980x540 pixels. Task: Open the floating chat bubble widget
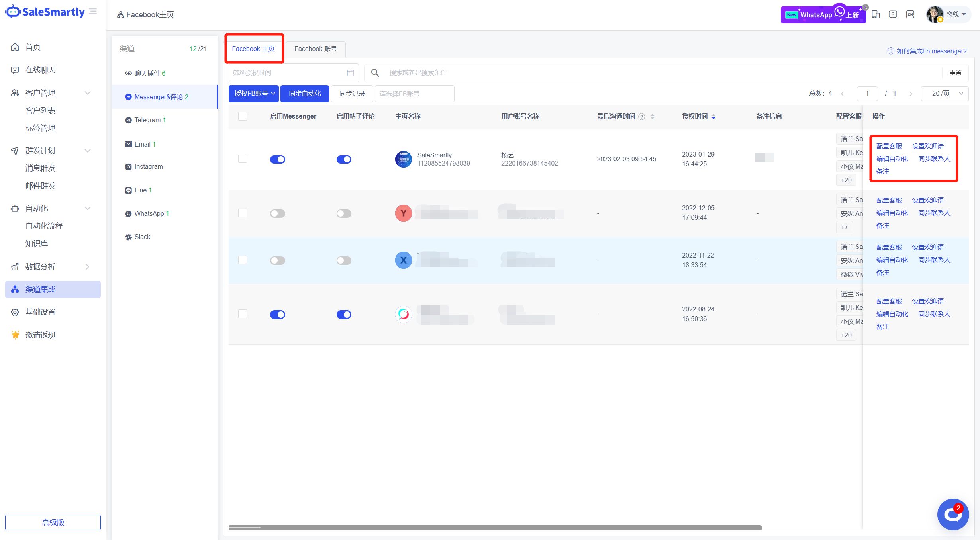(953, 515)
